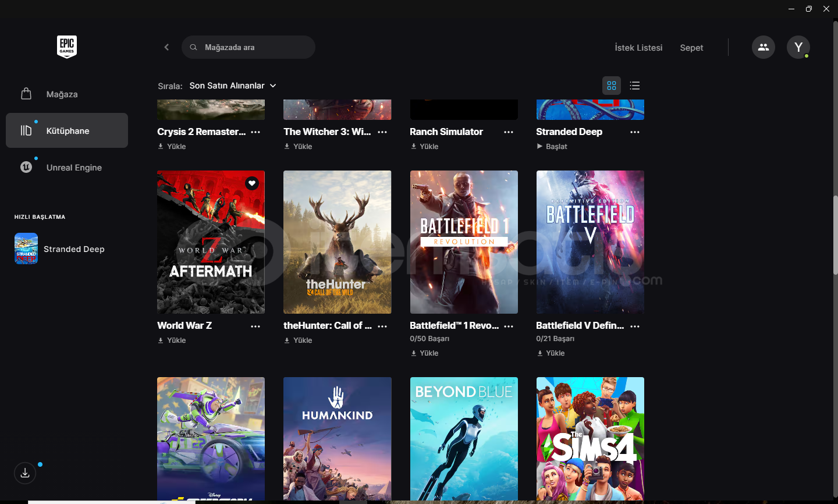Screen dimensions: 838x504
Task: Click the Epic Games logo
Action: (67, 47)
